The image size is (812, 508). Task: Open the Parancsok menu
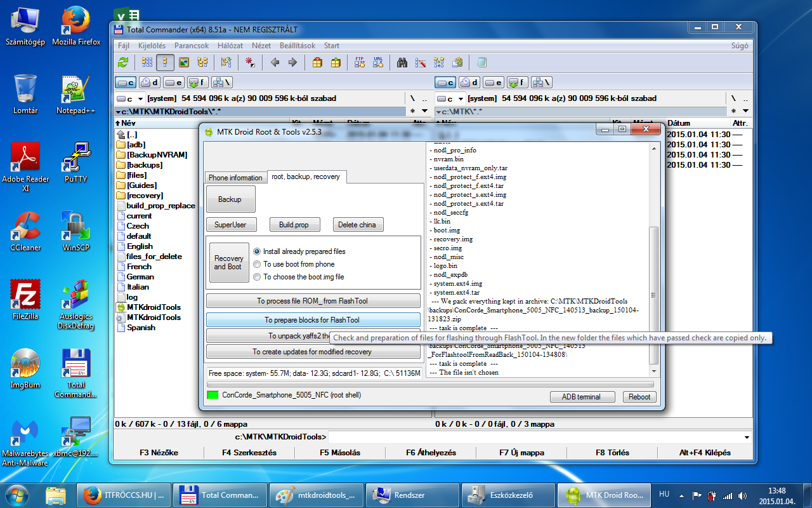(x=192, y=46)
